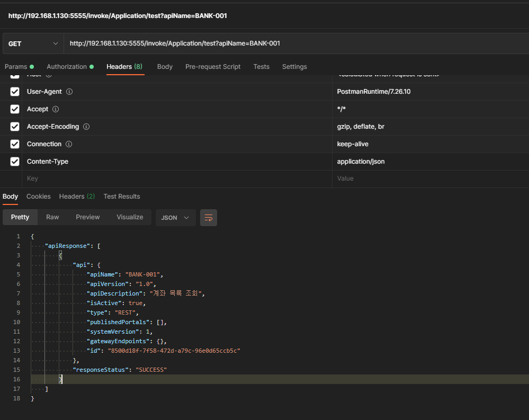Click info icon next to Accept-Encoding
The image size is (529, 420).
pos(86,127)
